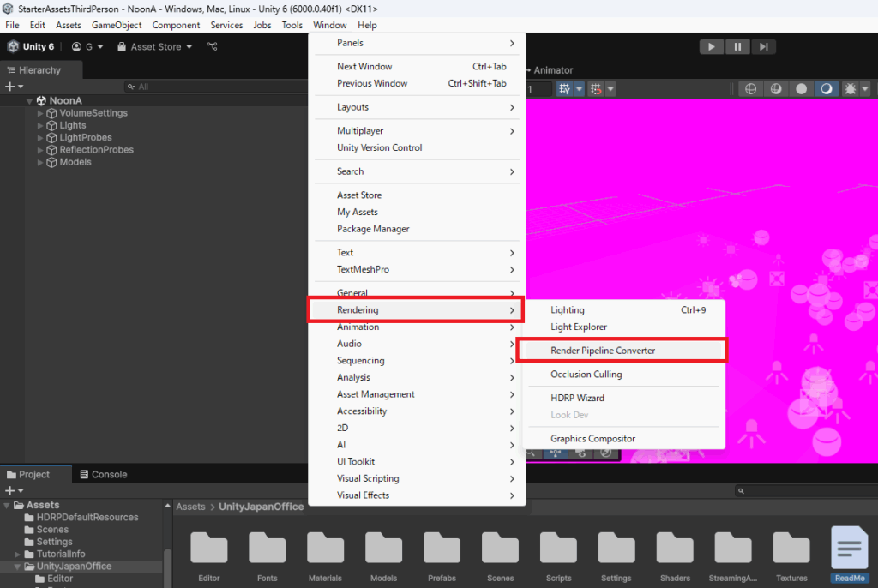Screen dimensions: 878x588
Task: Start Play mode
Action: 711,46
